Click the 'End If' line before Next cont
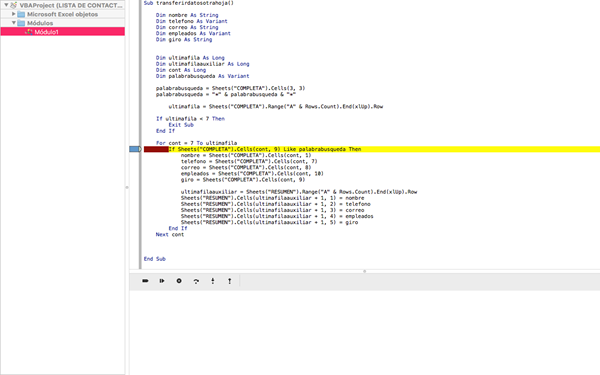 pyautogui.click(x=178, y=228)
